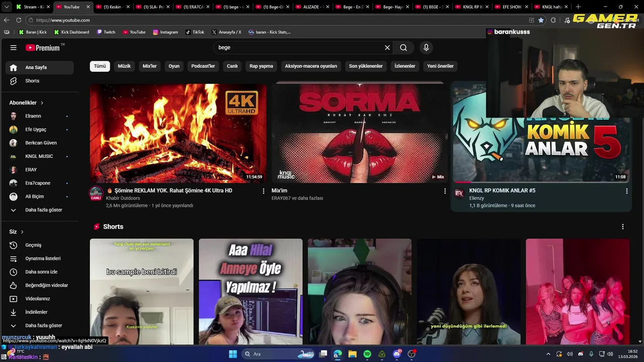Viewport: 644px width, 362px height.
Task: Select the Canlı filter chip
Action: tap(232, 66)
